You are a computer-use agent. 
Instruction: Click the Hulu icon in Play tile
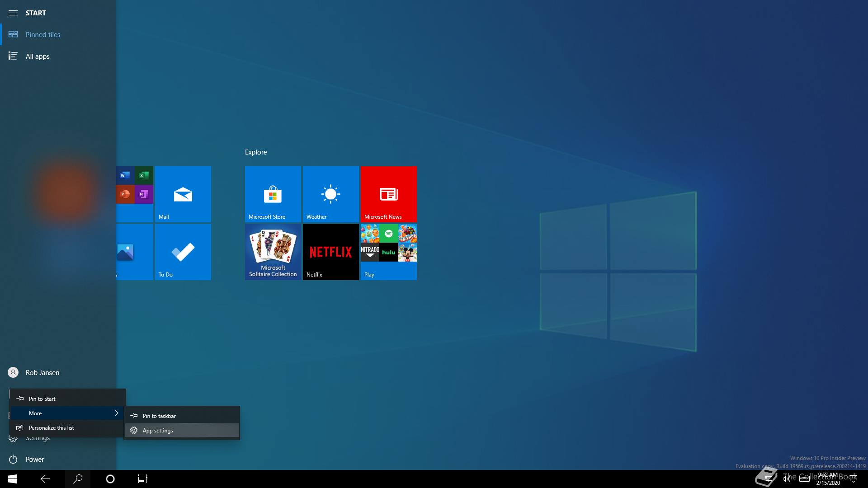pos(389,252)
